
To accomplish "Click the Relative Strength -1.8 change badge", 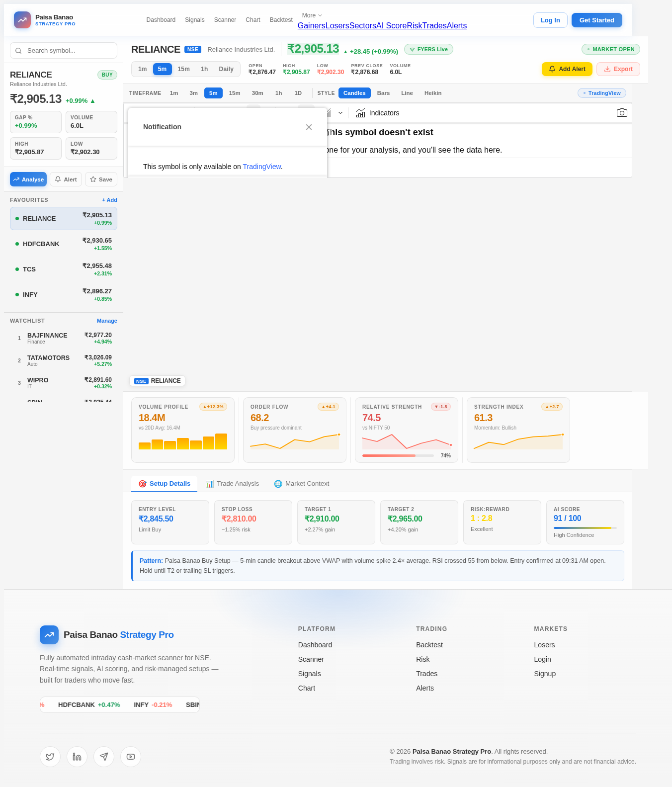I will (x=441, y=407).
